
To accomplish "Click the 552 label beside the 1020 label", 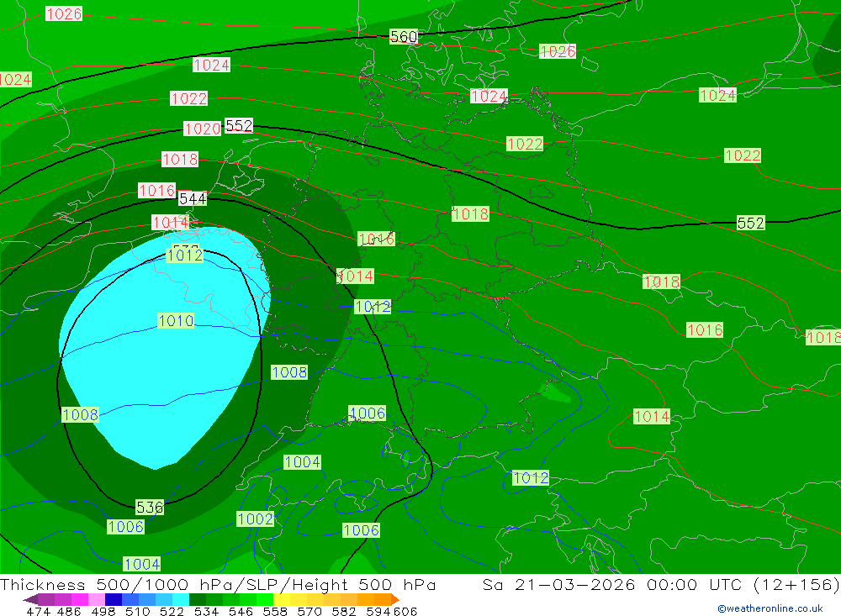I will click(239, 125).
